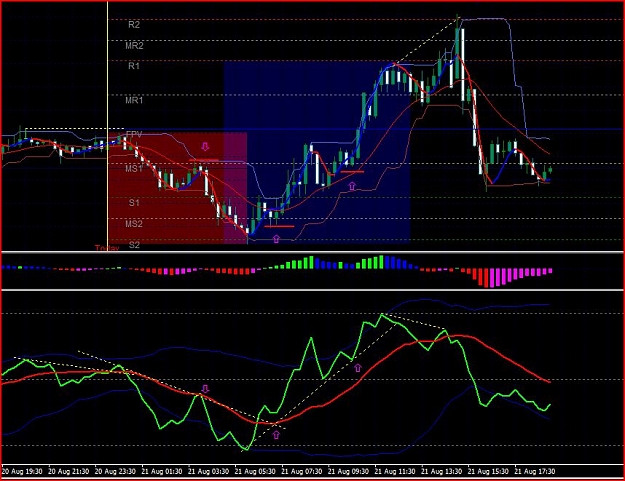Image resolution: width=625 pixels, height=481 pixels.
Task: Click magenta up arrow below S2 level
Action: click(276, 239)
